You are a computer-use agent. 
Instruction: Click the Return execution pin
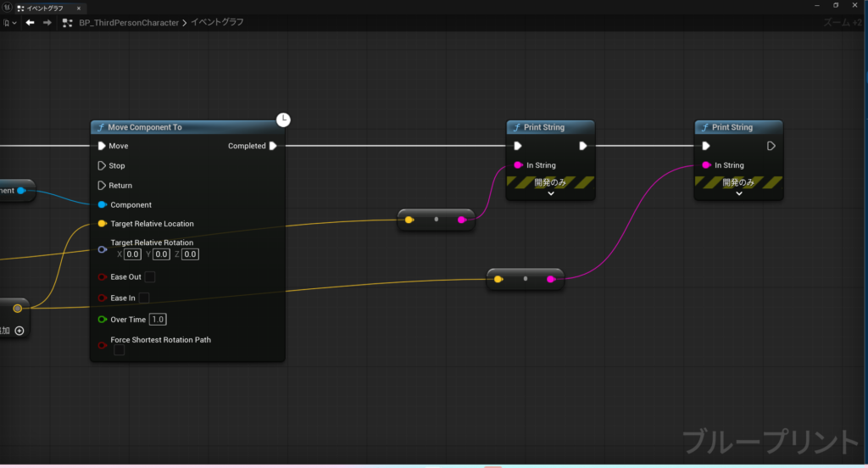[102, 186]
